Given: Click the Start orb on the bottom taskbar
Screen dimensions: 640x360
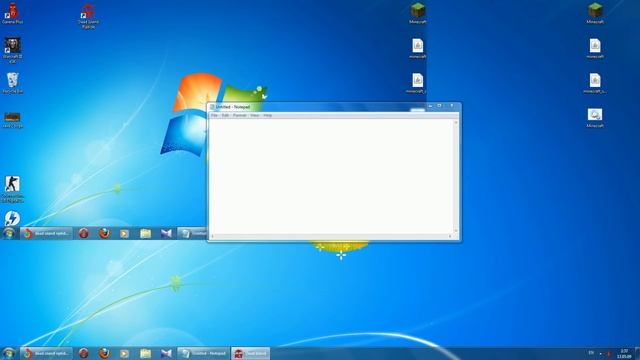Looking at the screenshot, I should (x=9, y=353).
